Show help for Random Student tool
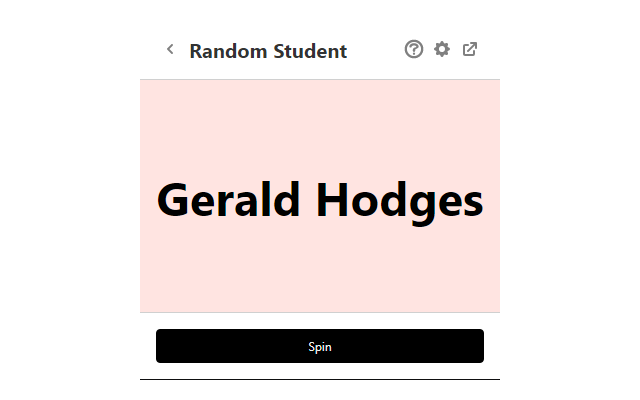The height and width of the screenshot is (400, 640). (x=414, y=49)
